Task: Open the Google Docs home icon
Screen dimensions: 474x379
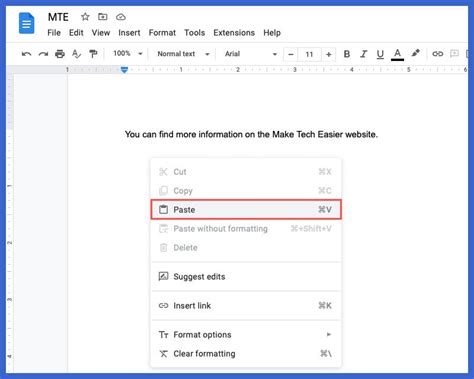Action: [26, 23]
